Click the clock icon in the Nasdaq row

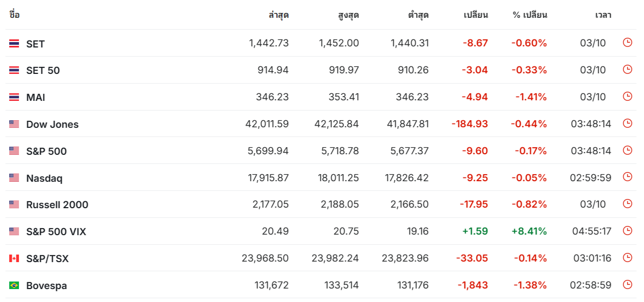click(627, 177)
